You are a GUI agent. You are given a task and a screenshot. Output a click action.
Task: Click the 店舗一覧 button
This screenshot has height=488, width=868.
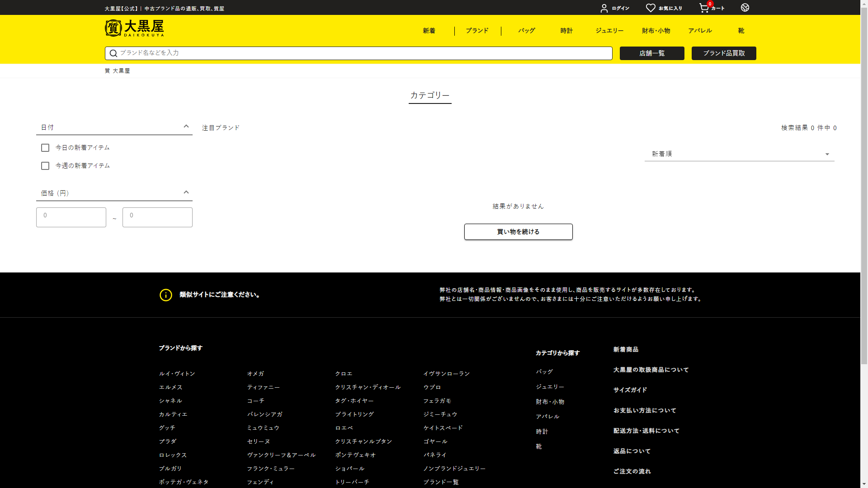(x=652, y=53)
